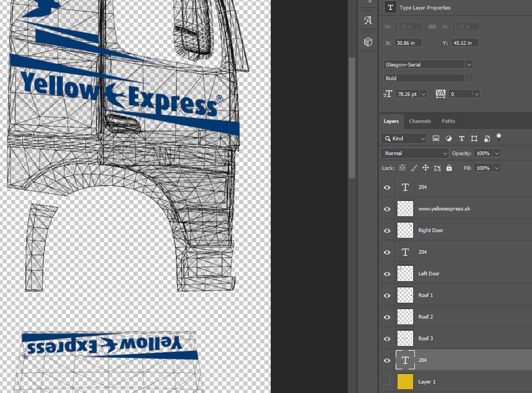Open the Kind filter type dropdown

point(403,138)
